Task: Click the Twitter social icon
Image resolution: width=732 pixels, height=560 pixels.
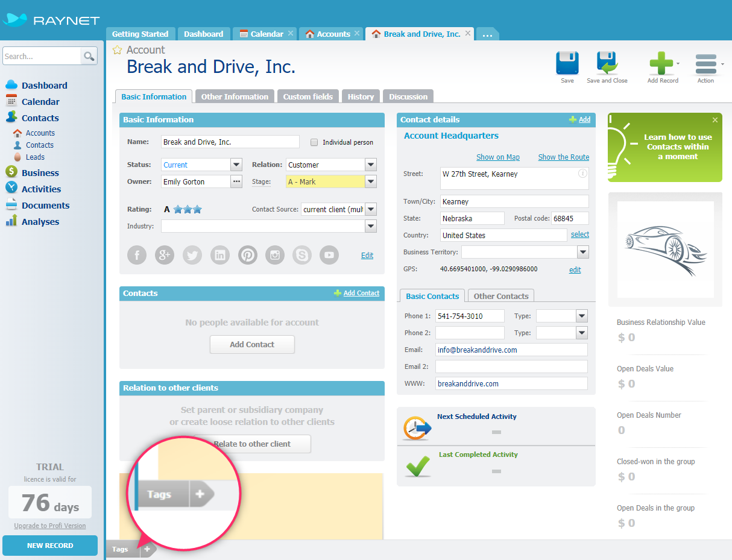Action: coord(192,255)
